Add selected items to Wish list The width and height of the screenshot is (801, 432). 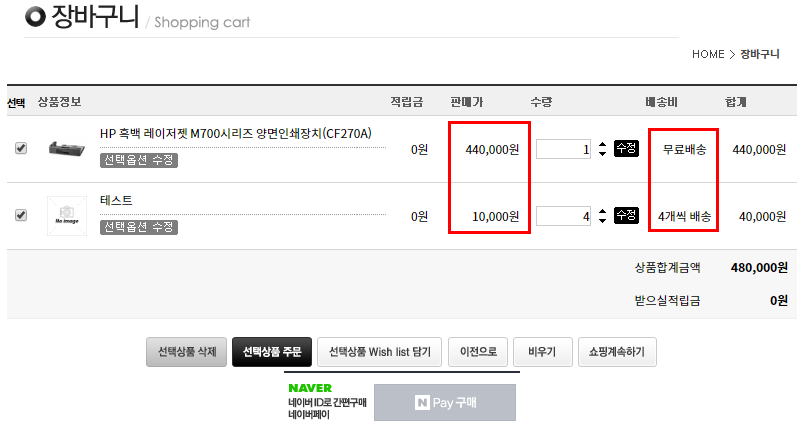pyautogui.click(x=379, y=352)
